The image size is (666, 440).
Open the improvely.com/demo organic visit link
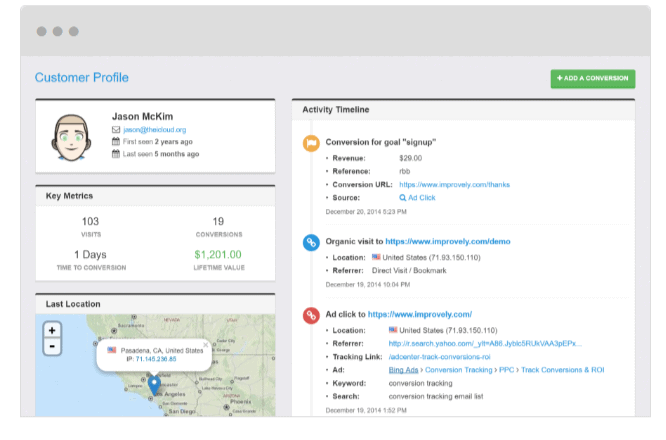(442, 242)
